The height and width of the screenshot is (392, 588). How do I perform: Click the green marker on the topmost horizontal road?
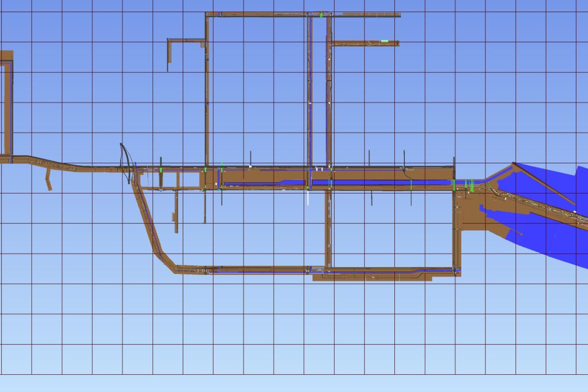click(x=321, y=14)
